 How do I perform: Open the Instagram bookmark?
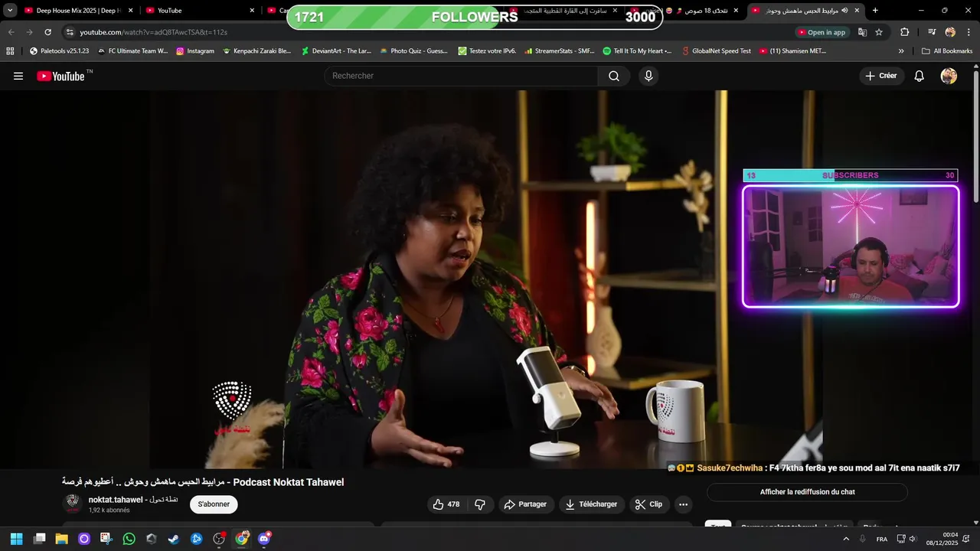[x=195, y=51]
